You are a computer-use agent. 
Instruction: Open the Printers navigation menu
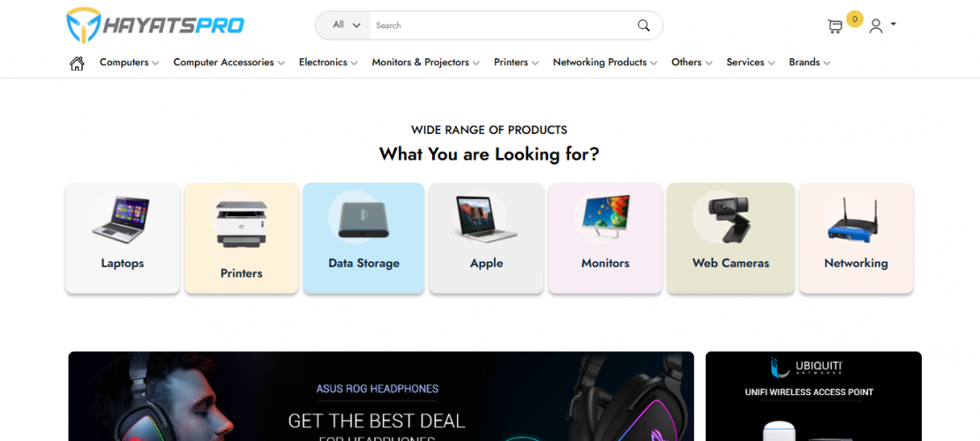[516, 63]
